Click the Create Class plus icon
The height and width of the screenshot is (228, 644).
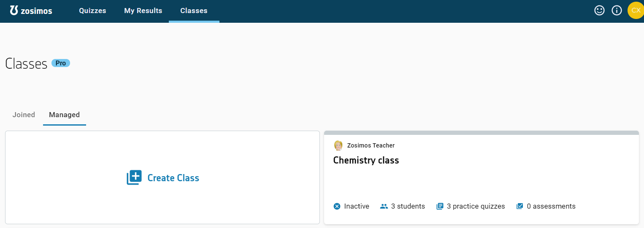coord(134,177)
